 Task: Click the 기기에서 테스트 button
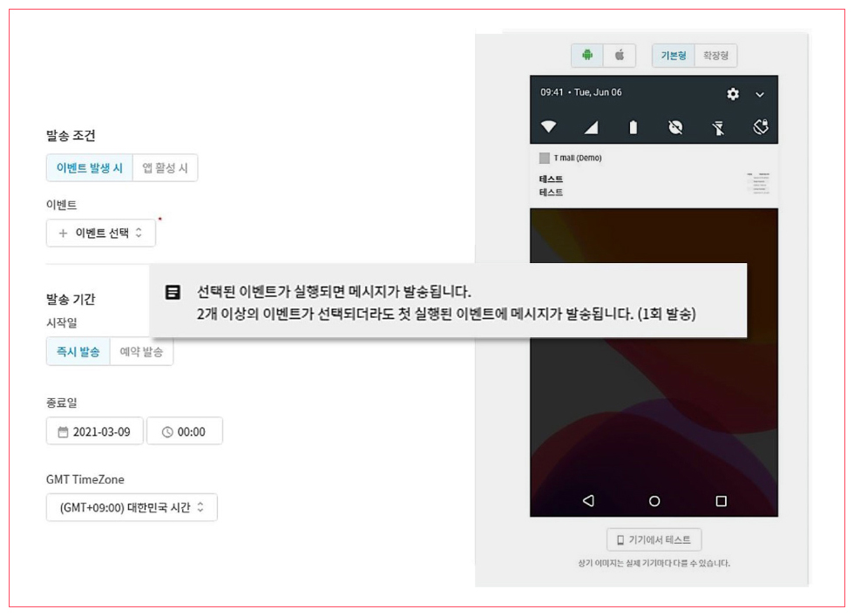point(654,539)
